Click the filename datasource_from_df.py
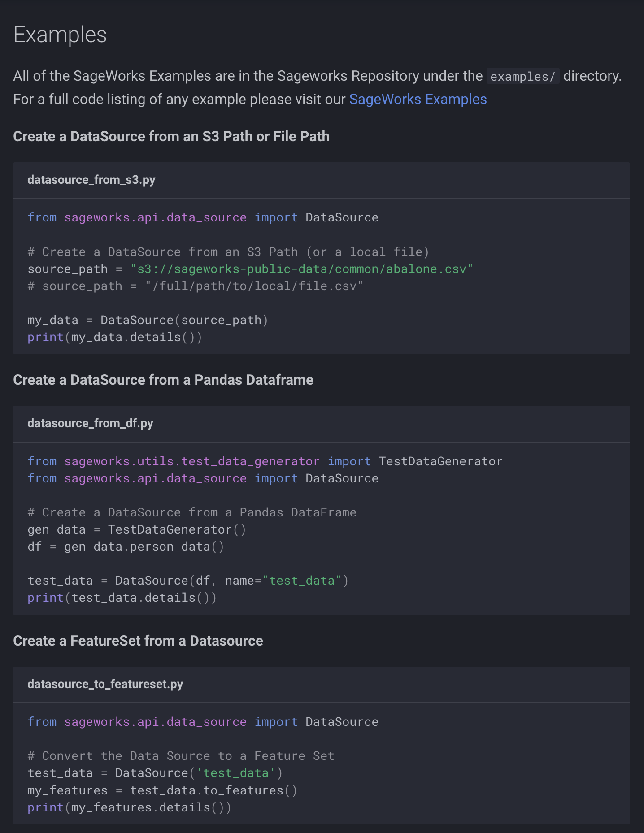 coord(90,423)
